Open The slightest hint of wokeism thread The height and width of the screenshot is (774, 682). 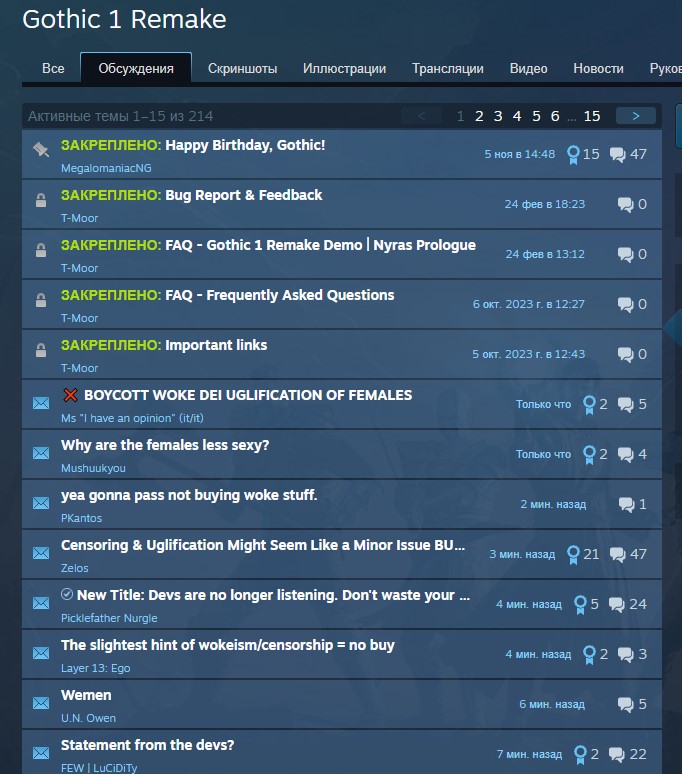coord(227,645)
